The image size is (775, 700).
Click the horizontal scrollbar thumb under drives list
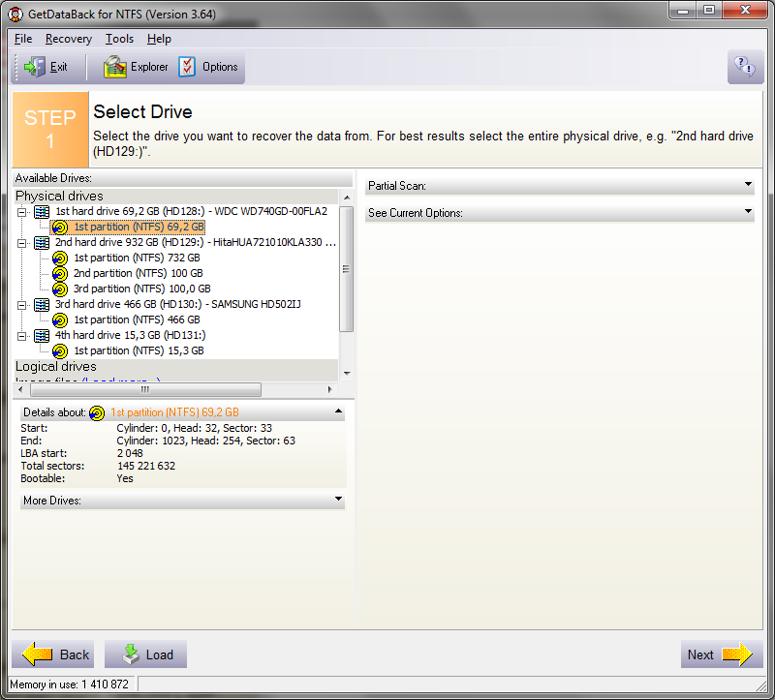[145, 390]
